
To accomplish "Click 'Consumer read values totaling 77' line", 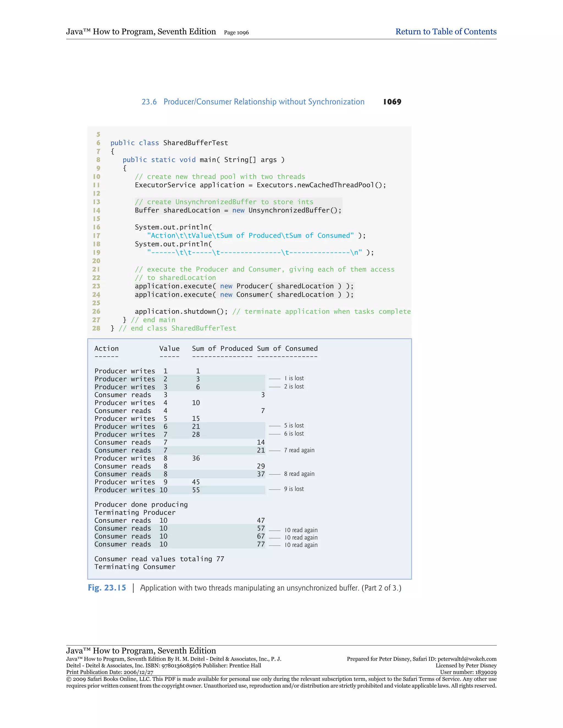I will 159,559.
